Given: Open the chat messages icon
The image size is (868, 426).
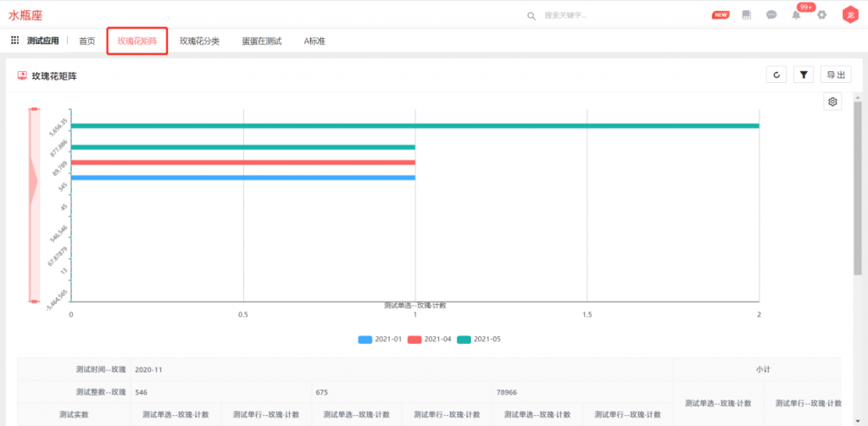Looking at the screenshot, I should [771, 15].
